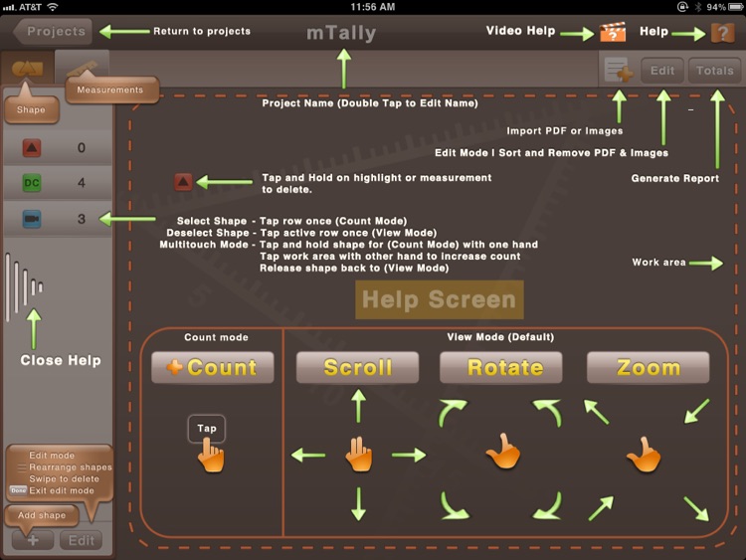The height and width of the screenshot is (560, 746).
Task: Click the Scroll button
Action: click(x=358, y=367)
